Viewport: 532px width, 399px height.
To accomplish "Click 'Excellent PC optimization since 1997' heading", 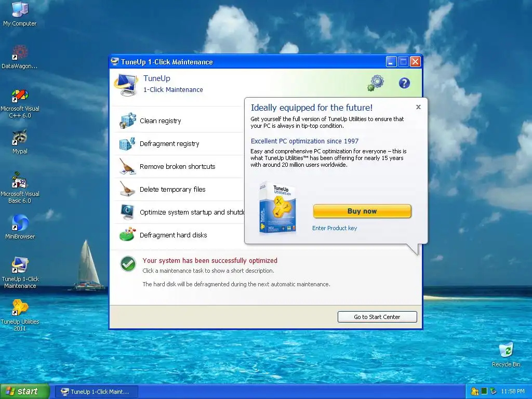I will [x=304, y=141].
